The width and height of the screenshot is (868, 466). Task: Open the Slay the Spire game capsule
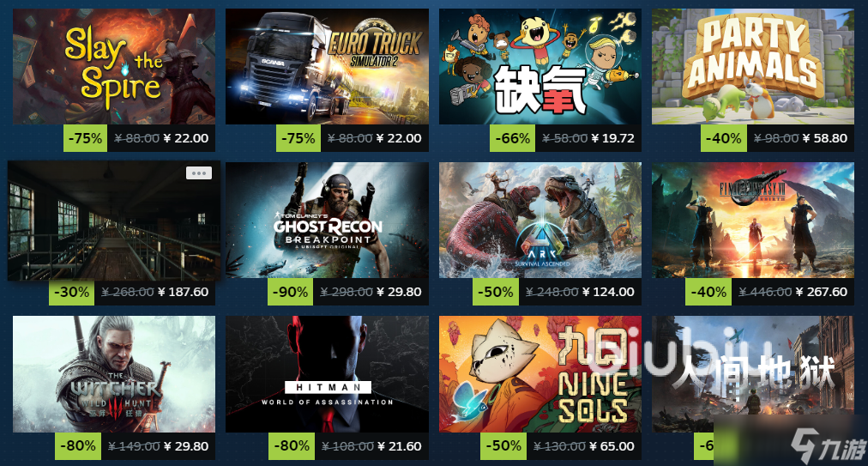click(114, 66)
